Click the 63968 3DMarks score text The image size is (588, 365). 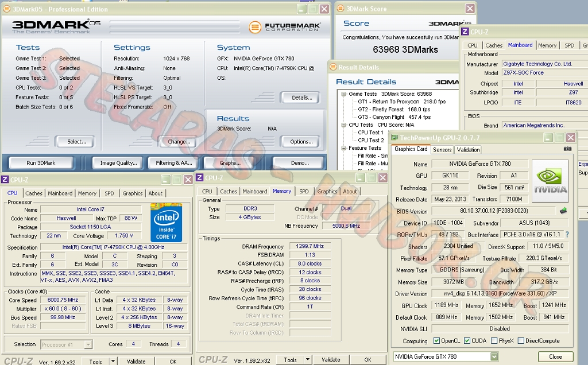coord(405,49)
